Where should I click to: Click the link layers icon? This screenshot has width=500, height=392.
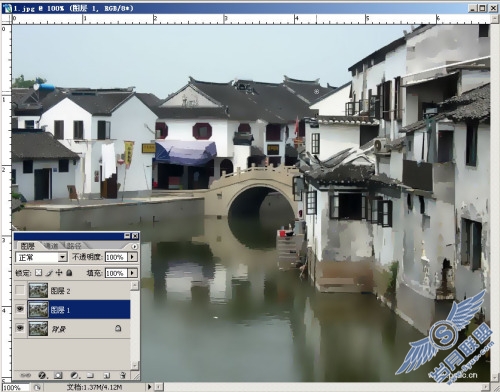26,375
